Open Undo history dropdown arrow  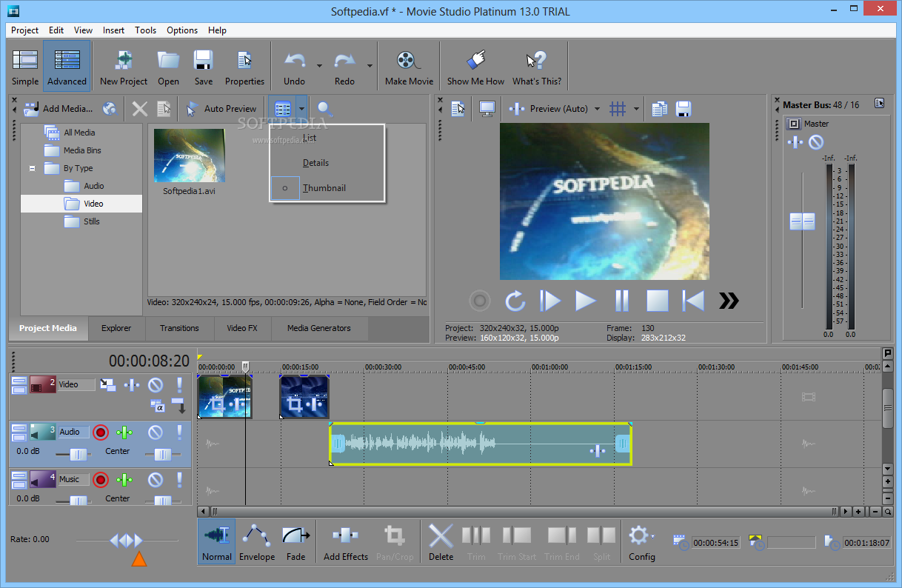(319, 66)
